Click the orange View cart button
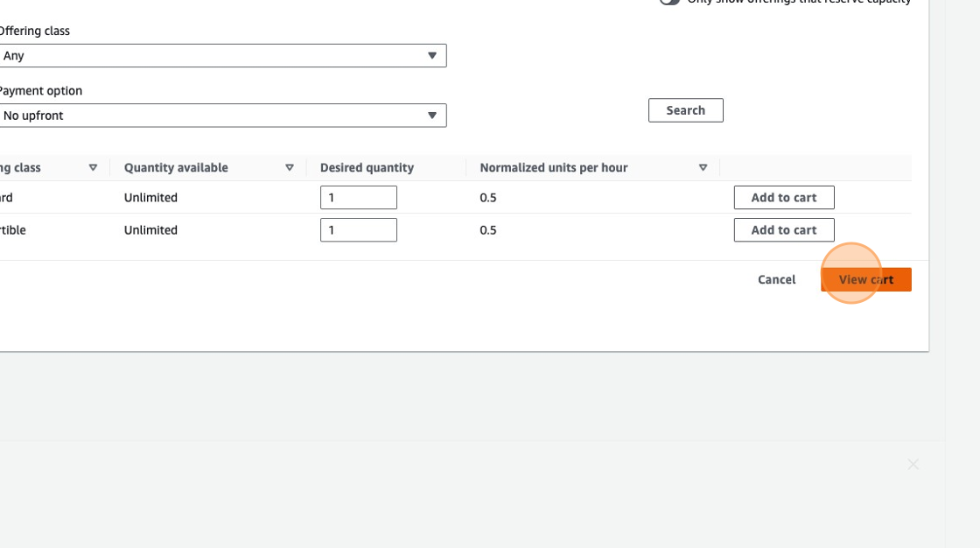The image size is (980, 548). (x=865, y=280)
